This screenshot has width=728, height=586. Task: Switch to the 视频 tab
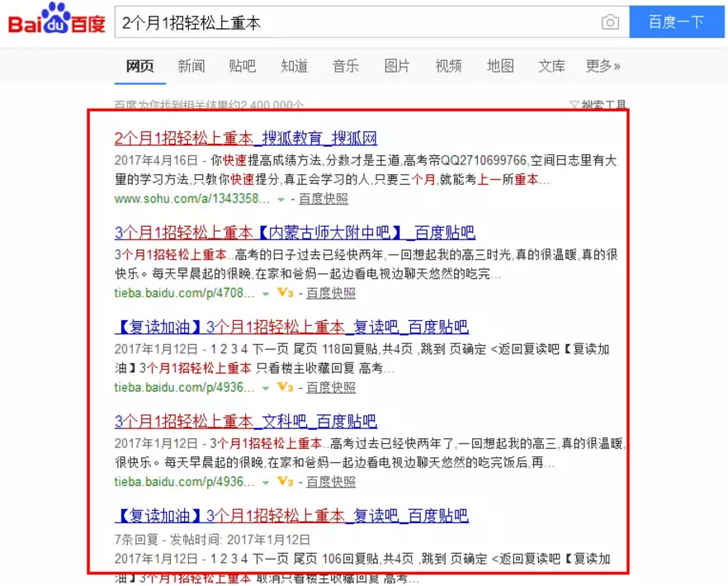point(448,66)
